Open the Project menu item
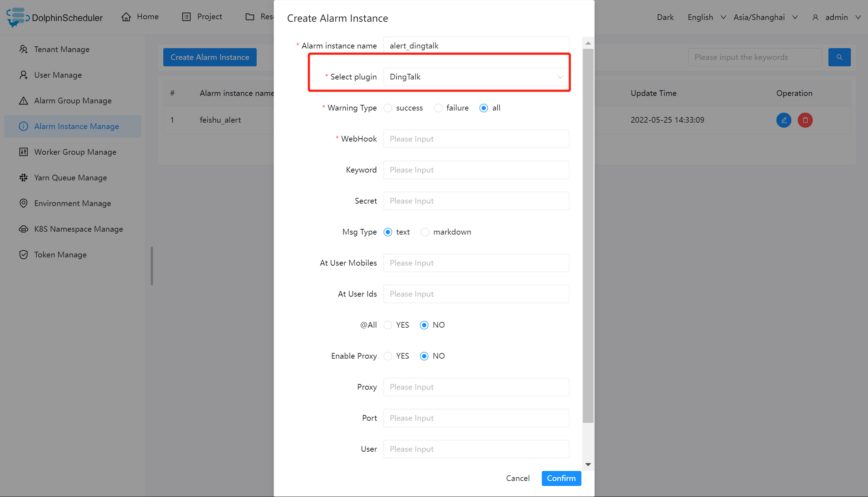 (202, 17)
